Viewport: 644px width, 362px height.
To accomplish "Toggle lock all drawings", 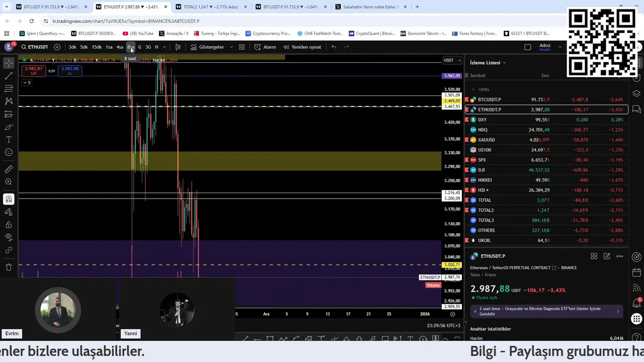I will [9, 225].
